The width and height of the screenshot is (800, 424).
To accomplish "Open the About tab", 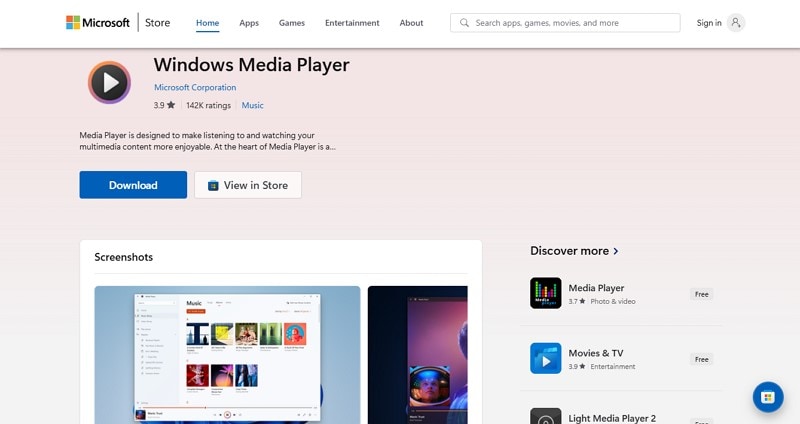I will tap(411, 23).
